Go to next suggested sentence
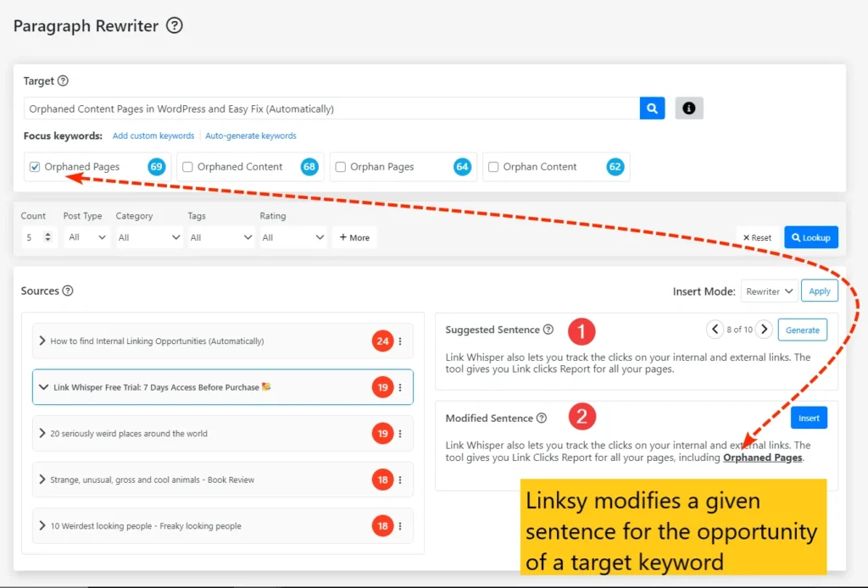 [764, 330]
